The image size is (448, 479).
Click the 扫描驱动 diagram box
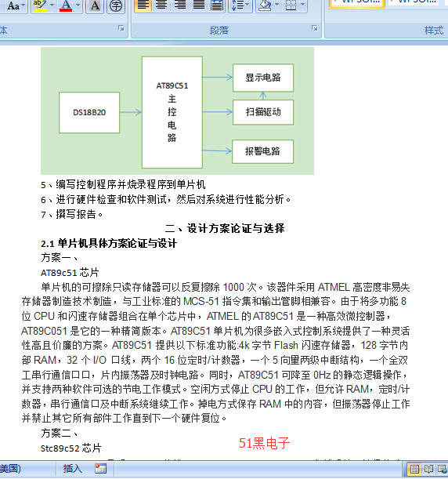point(263,112)
